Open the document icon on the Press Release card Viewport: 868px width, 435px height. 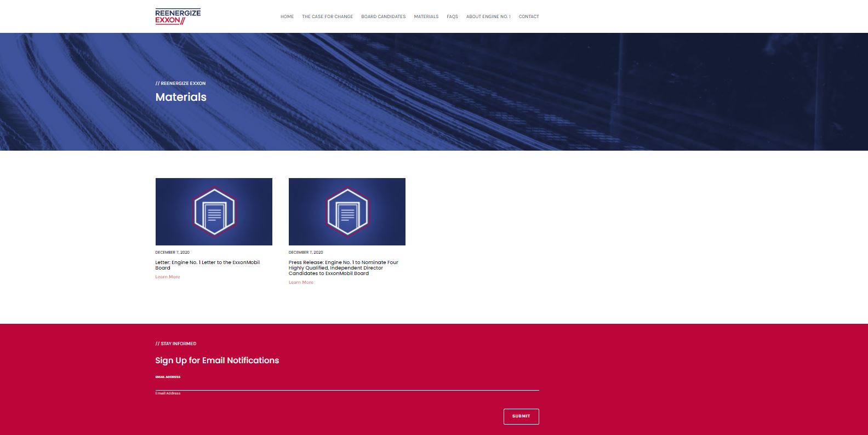tap(347, 211)
